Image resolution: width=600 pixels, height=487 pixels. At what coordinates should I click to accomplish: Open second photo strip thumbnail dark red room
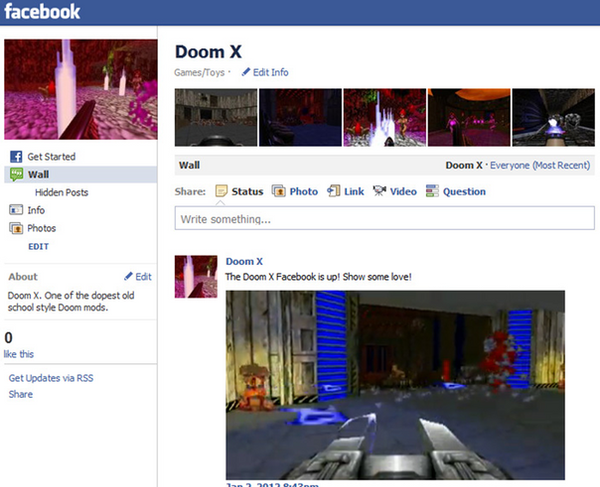point(300,117)
